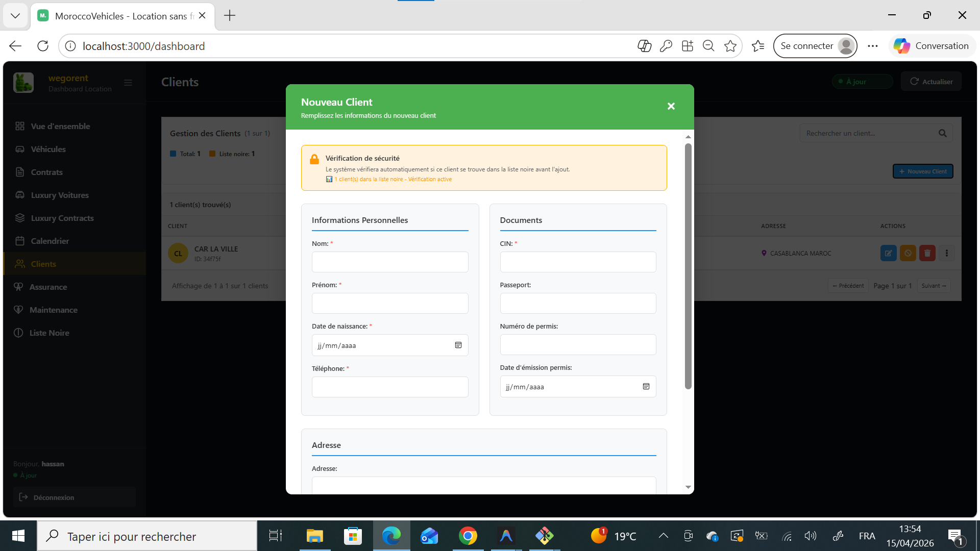Screen dimensions: 980x551
Task: Toggle the sidebar hamburger menu
Action: point(128,83)
